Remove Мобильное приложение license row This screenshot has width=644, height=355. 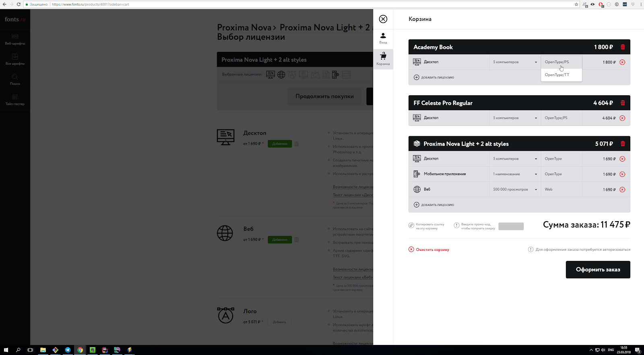[x=622, y=174]
